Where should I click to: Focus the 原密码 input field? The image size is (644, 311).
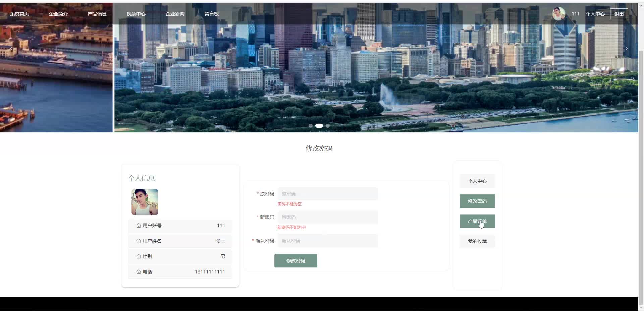tap(328, 194)
